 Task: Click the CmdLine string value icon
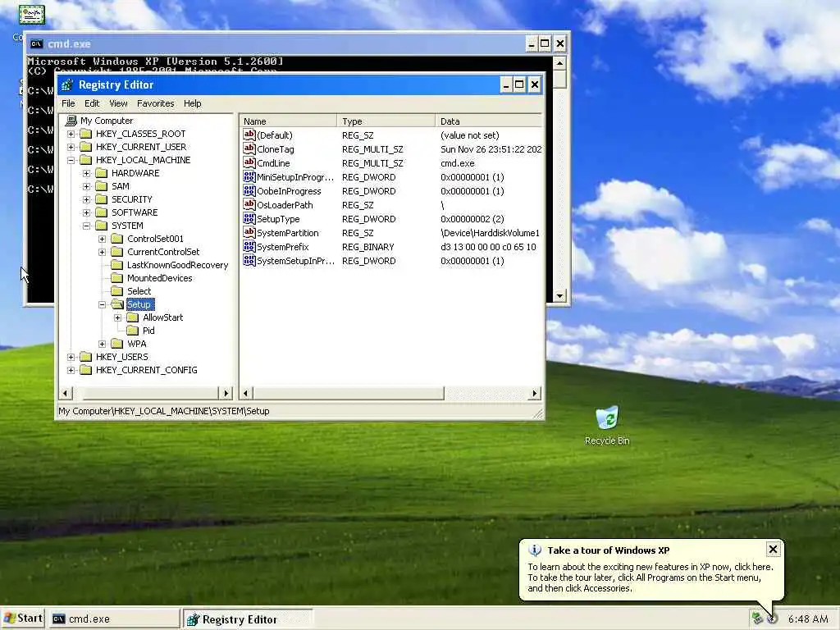click(249, 163)
